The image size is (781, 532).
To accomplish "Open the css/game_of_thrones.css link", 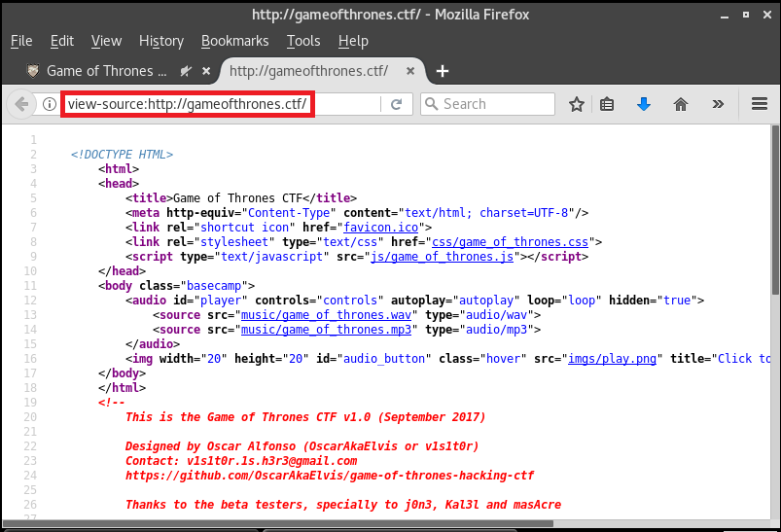I will click(510, 242).
